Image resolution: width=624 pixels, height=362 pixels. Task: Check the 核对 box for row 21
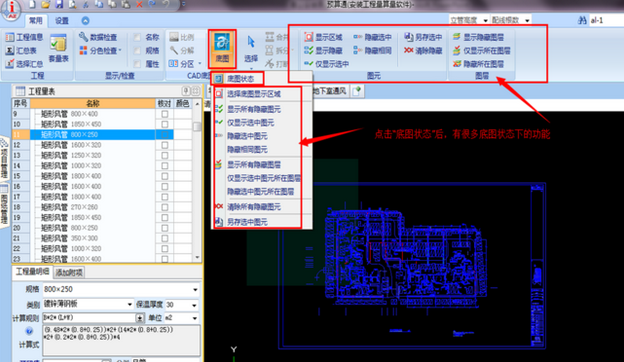click(x=164, y=238)
